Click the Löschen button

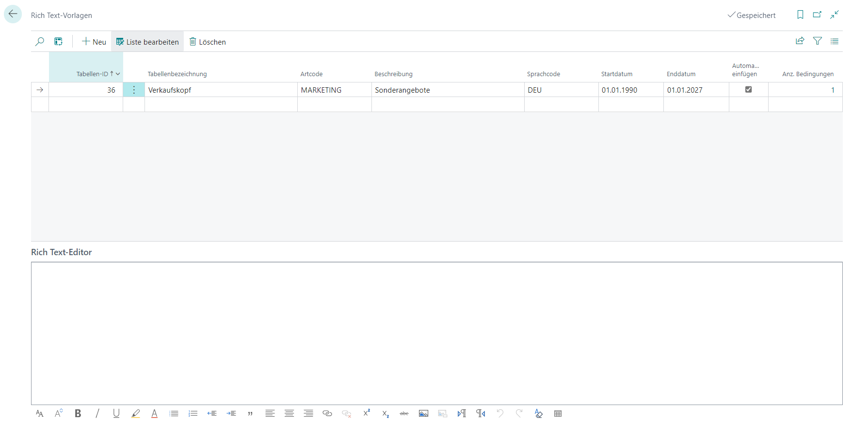tap(208, 42)
